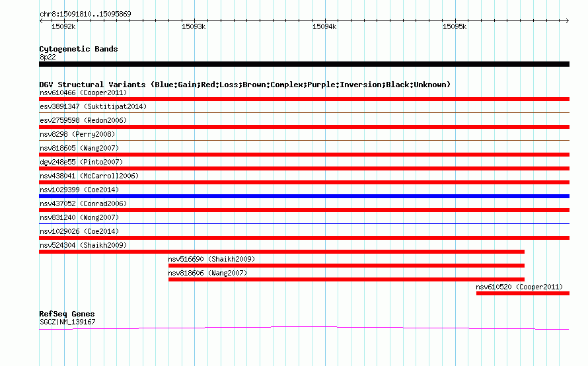Select the short red bar under nsv610520
The image size is (588, 366).
(x=523, y=293)
